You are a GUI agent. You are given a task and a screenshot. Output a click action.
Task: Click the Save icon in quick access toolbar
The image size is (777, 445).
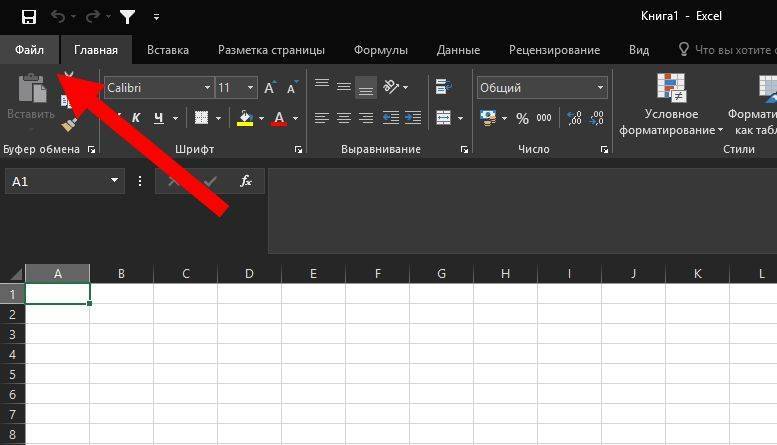tap(28, 17)
